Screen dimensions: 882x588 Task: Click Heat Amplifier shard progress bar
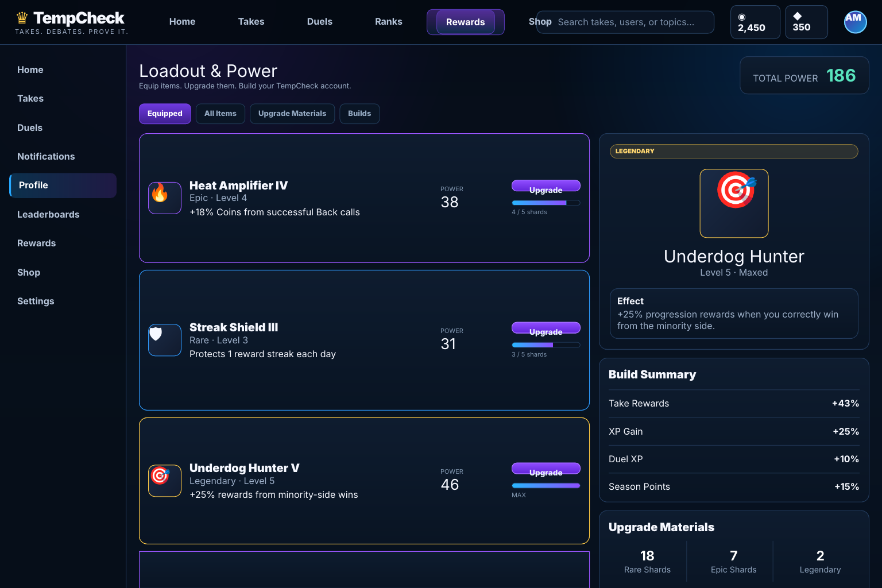click(x=546, y=203)
